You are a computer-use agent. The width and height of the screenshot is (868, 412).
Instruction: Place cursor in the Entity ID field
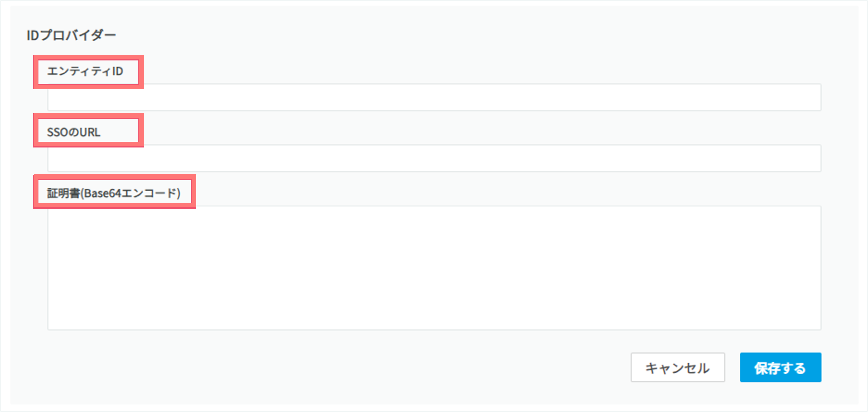point(434,97)
